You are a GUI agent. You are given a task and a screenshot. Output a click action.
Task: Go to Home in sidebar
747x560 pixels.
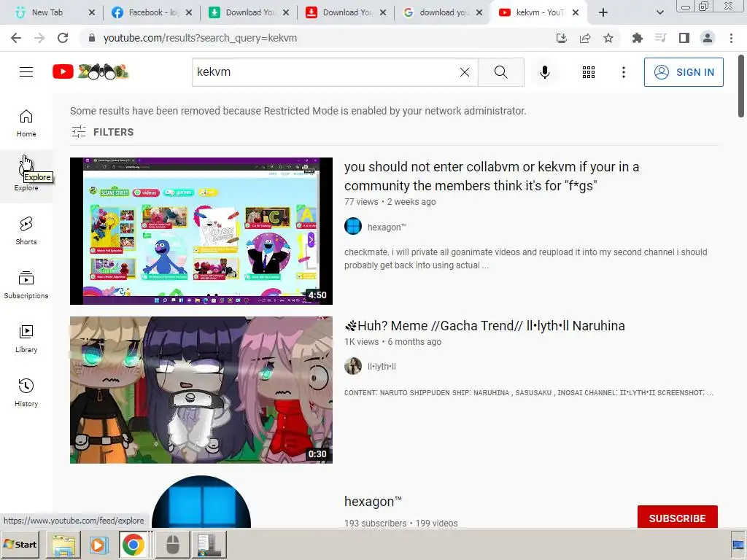(26, 123)
